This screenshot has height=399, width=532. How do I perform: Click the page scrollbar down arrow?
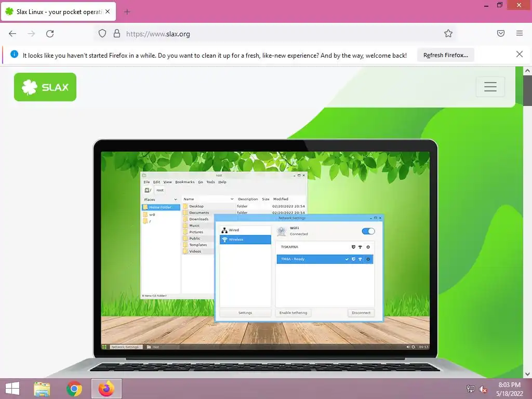pyautogui.click(x=527, y=374)
